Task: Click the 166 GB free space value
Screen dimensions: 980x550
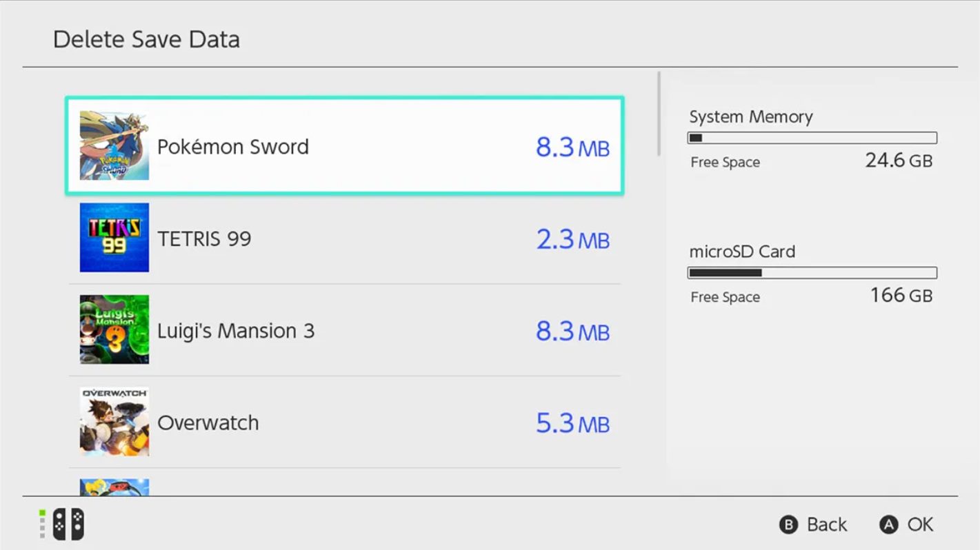Action: click(901, 295)
